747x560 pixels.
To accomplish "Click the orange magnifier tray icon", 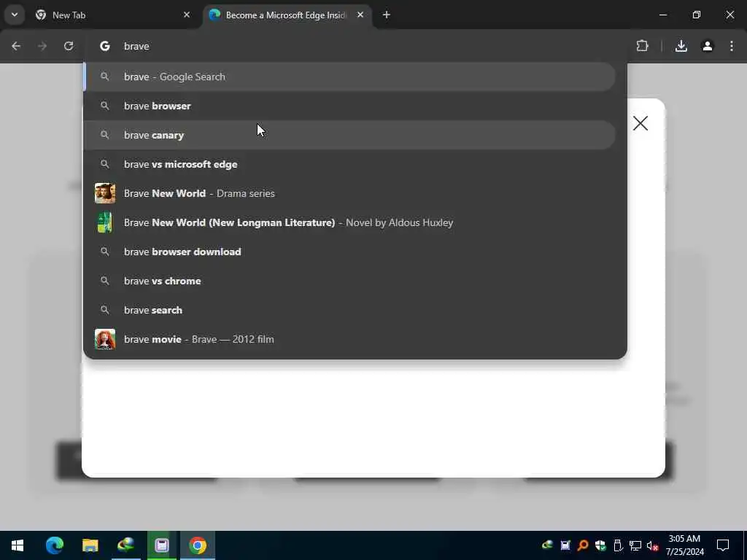I will click(583, 545).
